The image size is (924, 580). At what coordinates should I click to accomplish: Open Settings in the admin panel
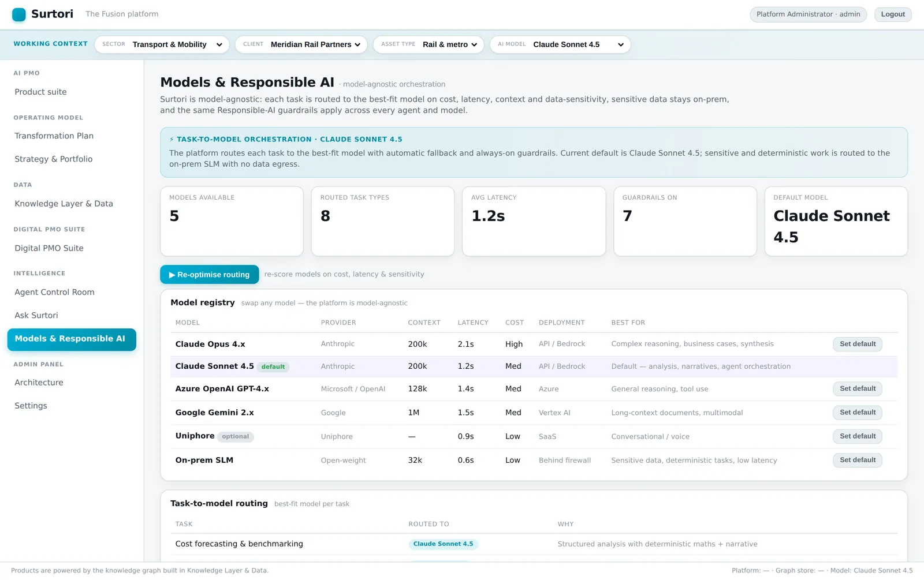72,405
